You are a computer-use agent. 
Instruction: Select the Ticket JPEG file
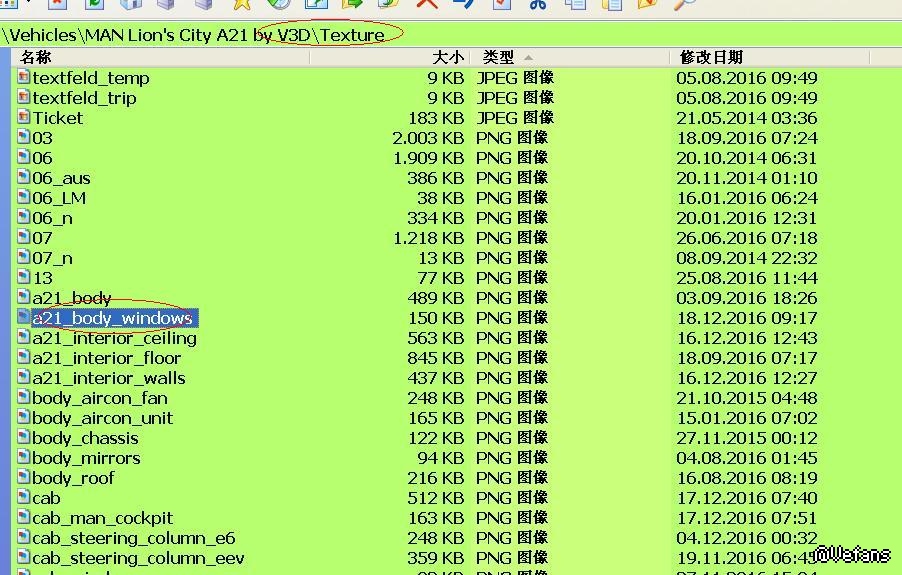pos(58,118)
